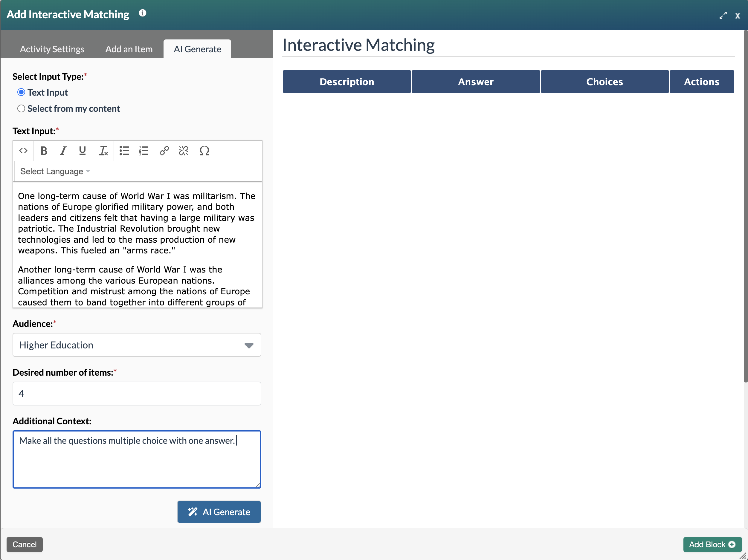Image resolution: width=748 pixels, height=560 pixels.
Task: Remove link with unlink icon
Action: pos(183,151)
